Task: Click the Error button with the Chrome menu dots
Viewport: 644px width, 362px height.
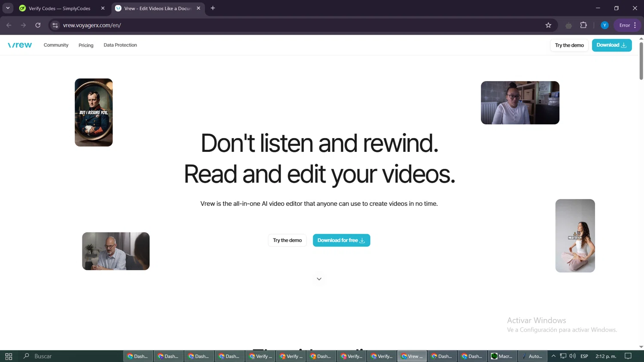Action: pyautogui.click(x=628, y=25)
